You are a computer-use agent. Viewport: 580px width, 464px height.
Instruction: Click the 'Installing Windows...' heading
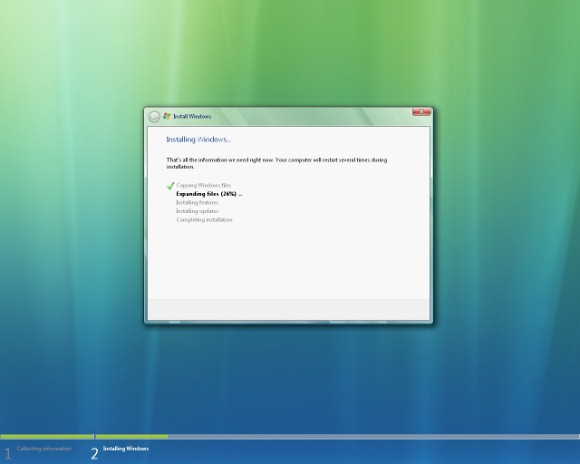198,139
